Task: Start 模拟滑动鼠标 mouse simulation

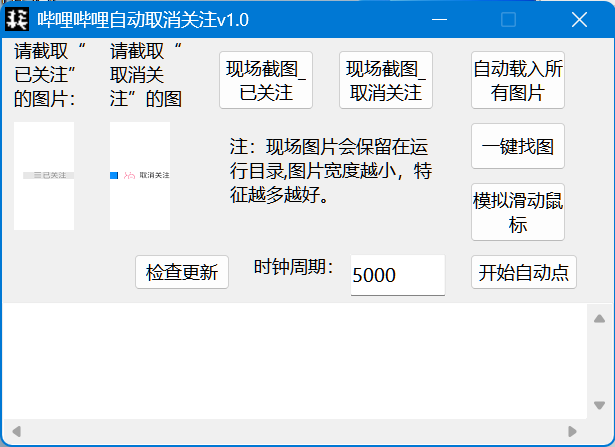Action: [518, 212]
